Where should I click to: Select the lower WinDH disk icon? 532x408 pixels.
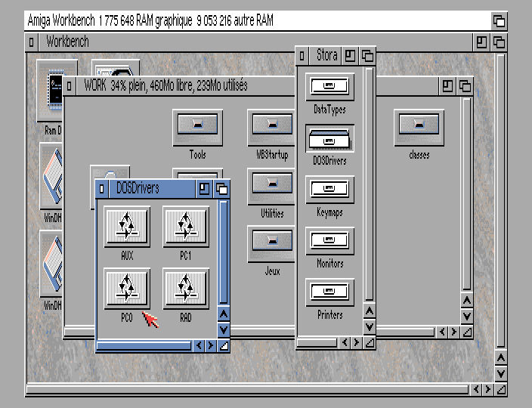[51, 264]
